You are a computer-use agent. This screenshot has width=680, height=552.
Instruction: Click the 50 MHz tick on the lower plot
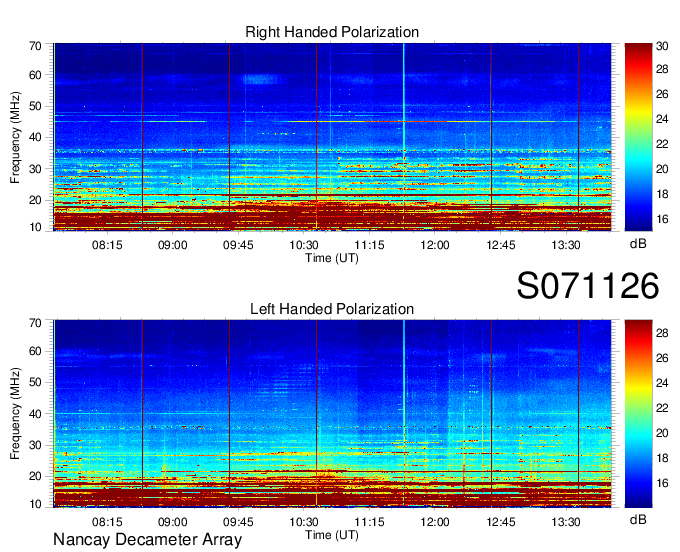pyautogui.click(x=35, y=382)
